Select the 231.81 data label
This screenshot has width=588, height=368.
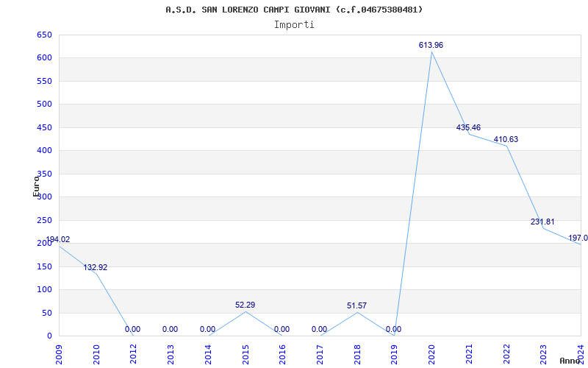coord(542,222)
